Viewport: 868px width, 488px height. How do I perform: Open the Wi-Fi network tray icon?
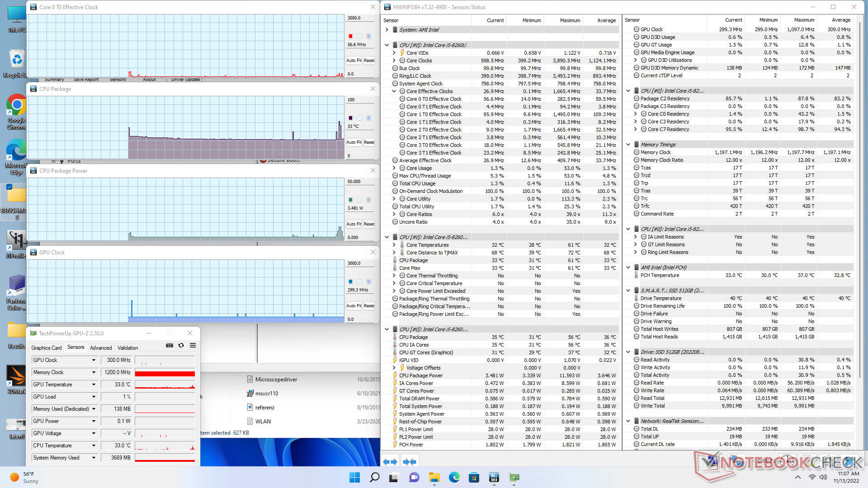(x=812, y=477)
